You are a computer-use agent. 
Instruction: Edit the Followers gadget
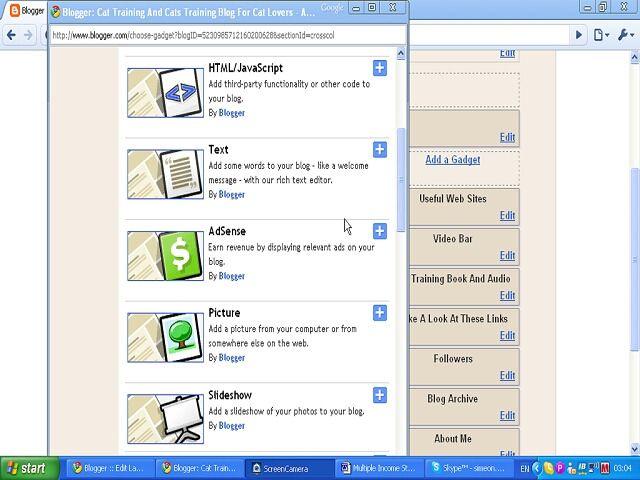pyautogui.click(x=507, y=376)
